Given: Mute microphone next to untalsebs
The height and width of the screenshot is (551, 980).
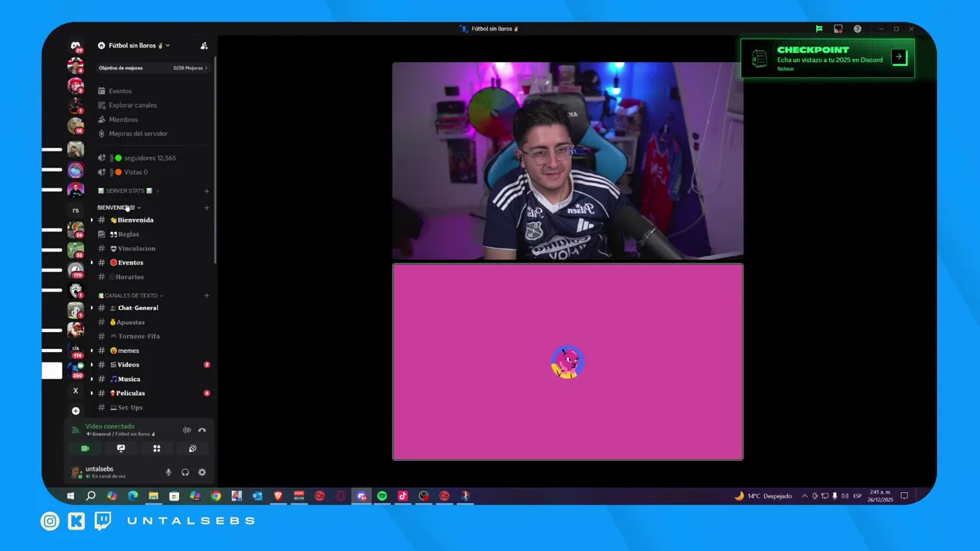Looking at the screenshot, I should 168,472.
